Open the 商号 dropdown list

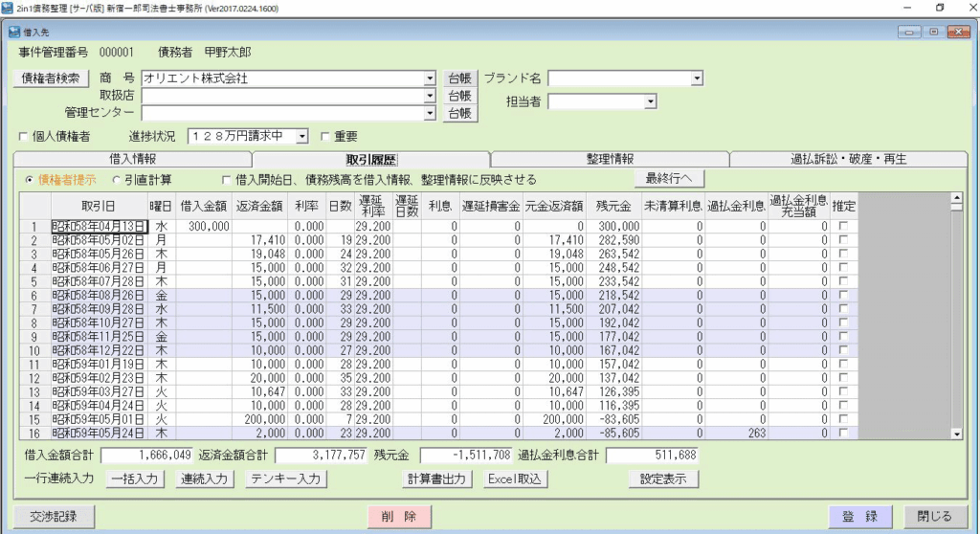pyautogui.click(x=431, y=78)
